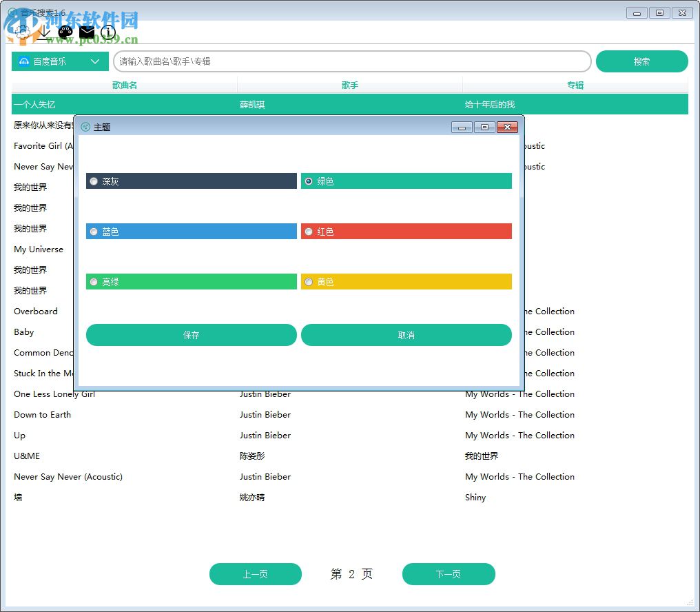
Task: Go to next page with 下一页
Action: click(x=449, y=574)
